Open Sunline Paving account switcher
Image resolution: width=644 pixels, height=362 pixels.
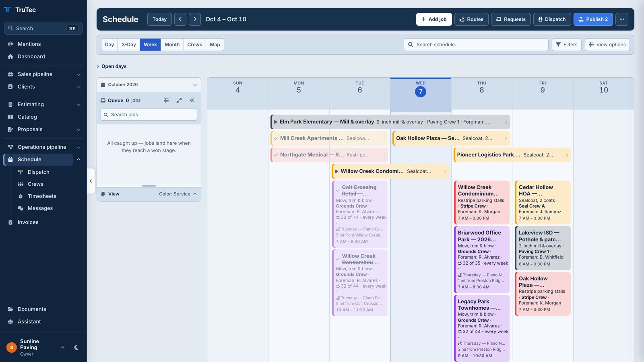[x=36, y=348]
